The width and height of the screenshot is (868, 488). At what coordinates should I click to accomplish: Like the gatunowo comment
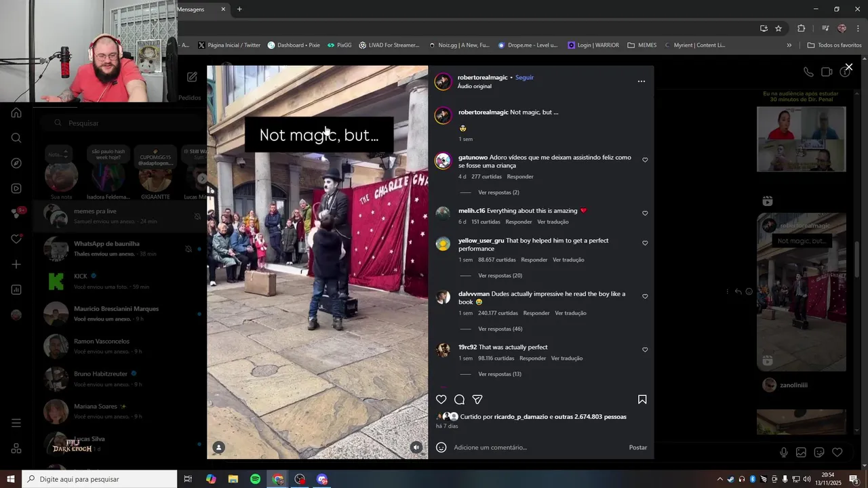pos(645,160)
